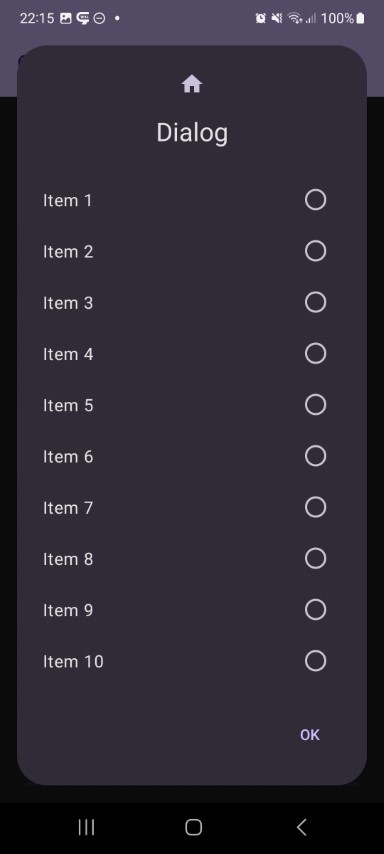384x854 pixels.
Task: Tap the Wi-Fi icon in status bar
Action: [295, 19]
